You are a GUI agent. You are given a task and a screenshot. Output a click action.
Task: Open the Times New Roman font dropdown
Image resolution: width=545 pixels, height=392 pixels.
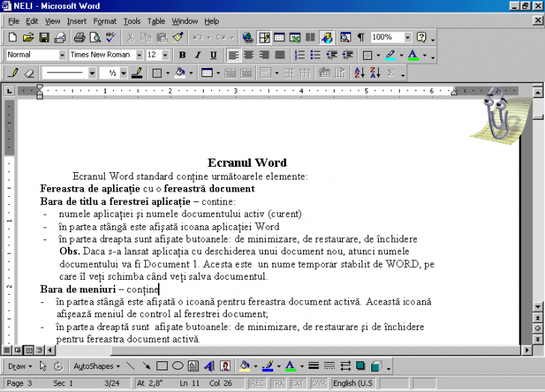(x=139, y=55)
